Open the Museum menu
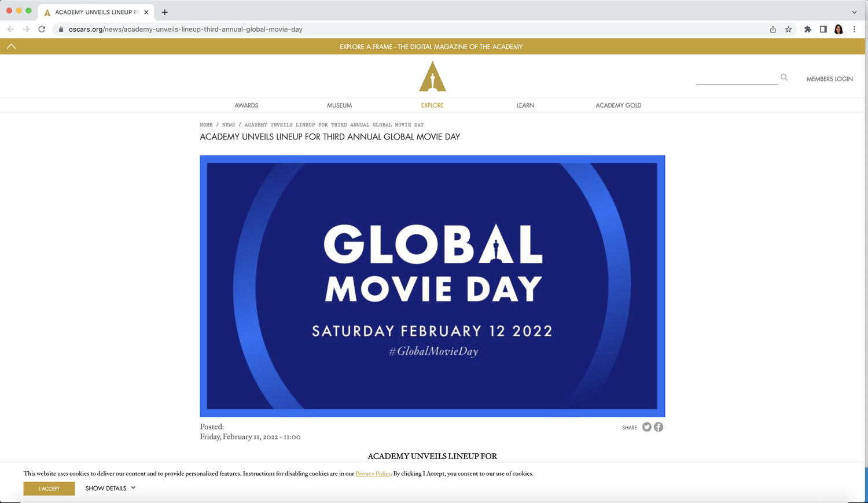Image resolution: width=868 pixels, height=503 pixels. [339, 105]
